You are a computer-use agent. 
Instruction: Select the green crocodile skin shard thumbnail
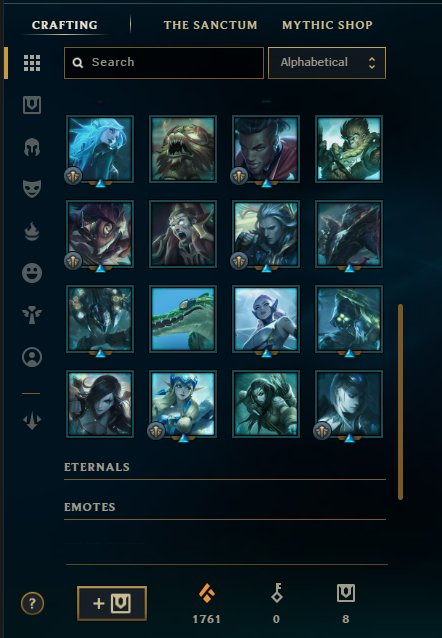[183, 319]
